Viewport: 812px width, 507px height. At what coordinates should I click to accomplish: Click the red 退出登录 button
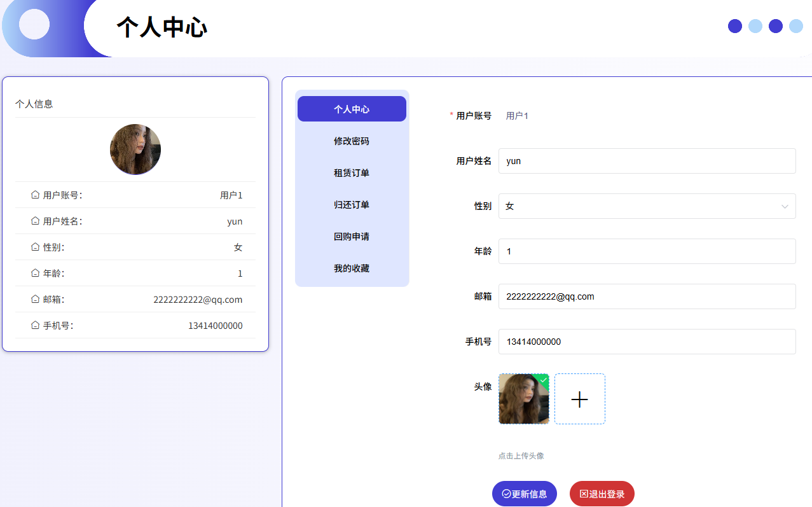click(x=602, y=494)
